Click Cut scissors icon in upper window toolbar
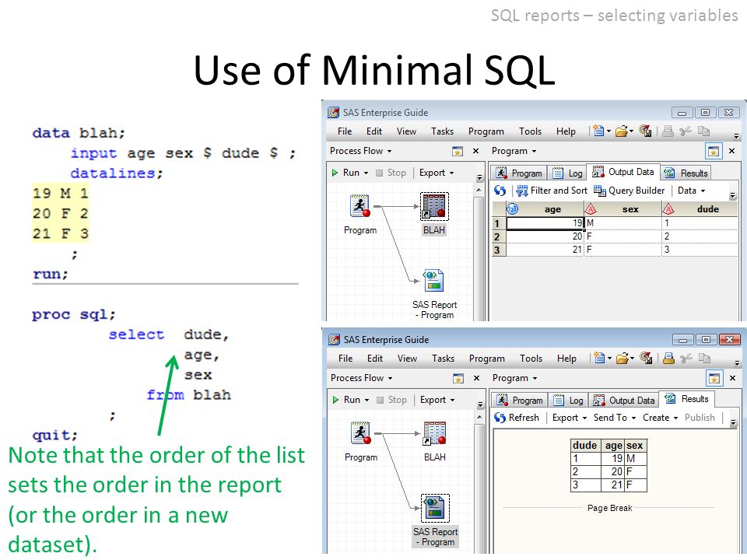The height and width of the screenshot is (560, 747). coord(686,131)
